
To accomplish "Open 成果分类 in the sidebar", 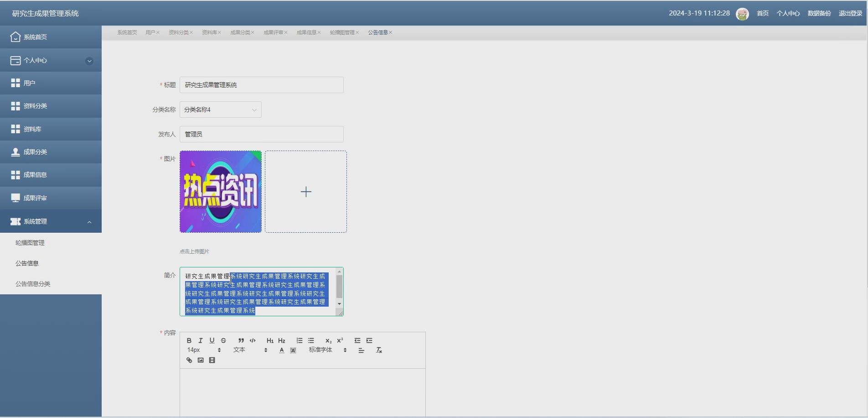I will (x=51, y=152).
